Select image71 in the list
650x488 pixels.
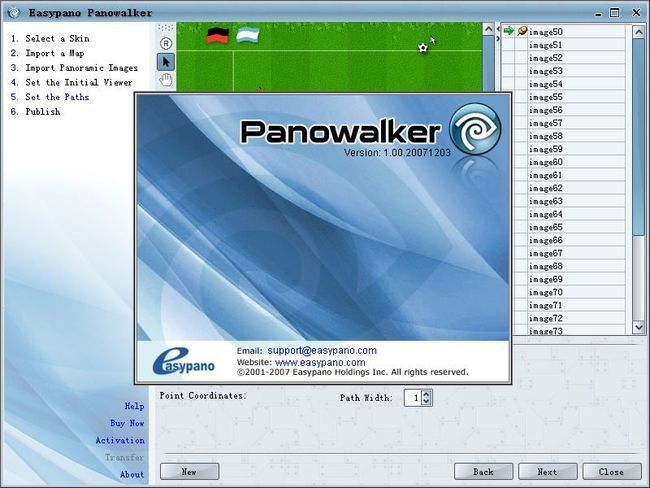click(x=576, y=305)
